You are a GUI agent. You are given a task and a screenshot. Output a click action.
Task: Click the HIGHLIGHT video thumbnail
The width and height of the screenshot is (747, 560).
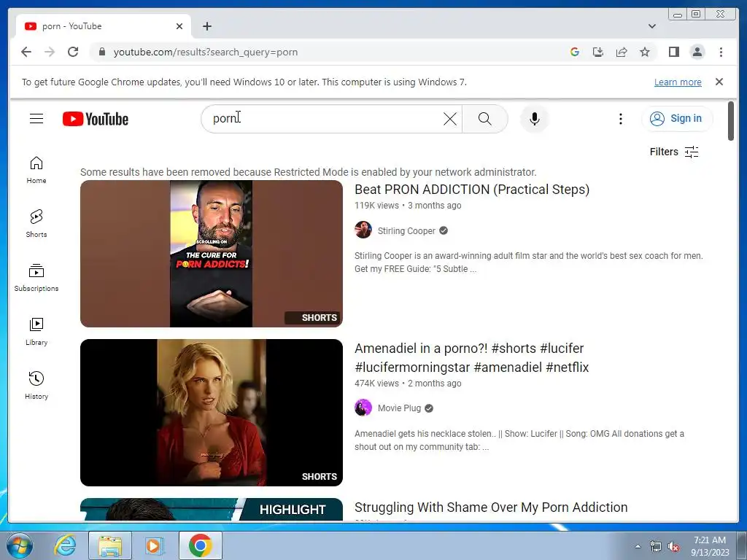(x=211, y=510)
